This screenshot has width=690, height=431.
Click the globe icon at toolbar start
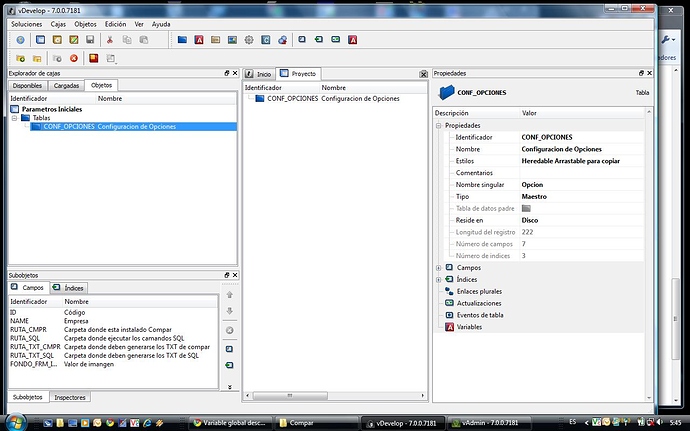(20, 40)
